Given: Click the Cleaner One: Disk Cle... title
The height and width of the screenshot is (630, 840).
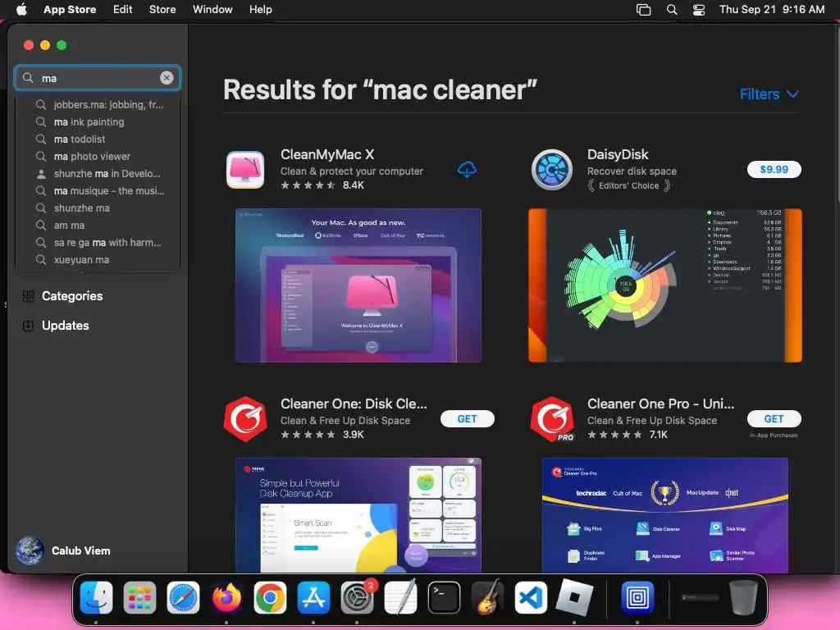Looking at the screenshot, I should (354, 404).
